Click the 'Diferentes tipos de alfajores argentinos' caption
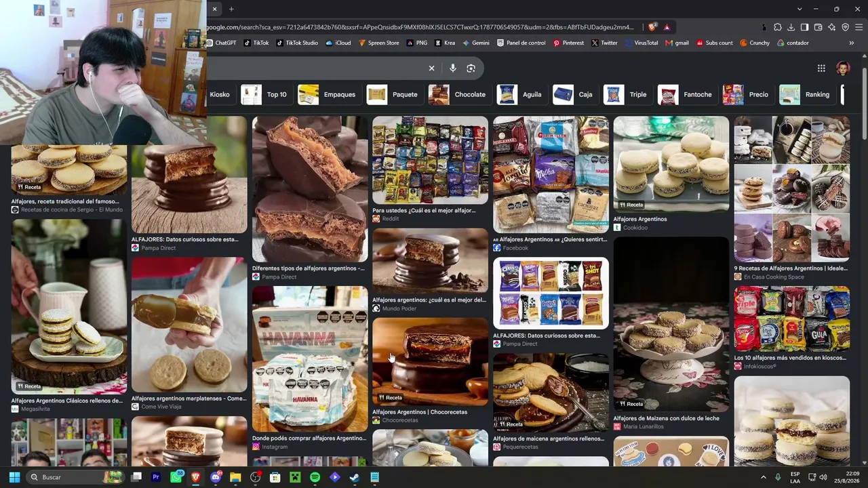Image resolution: width=868 pixels, height=488 pixels. click(x=309, y=268)
